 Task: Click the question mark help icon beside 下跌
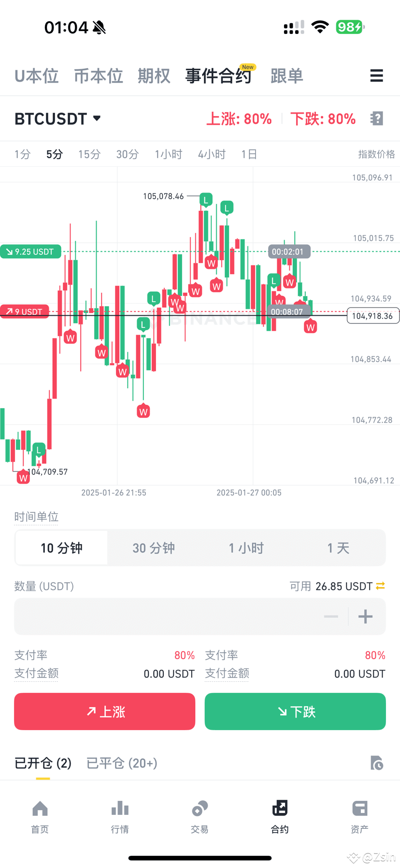point(376,118)
